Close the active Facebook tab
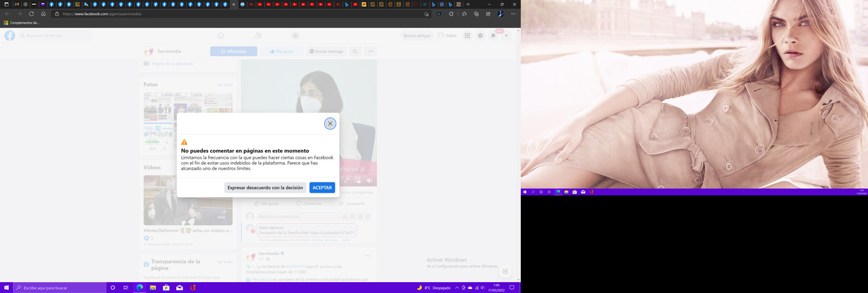The width and height of the screenshot is (868, 293). tap(234, 4)
